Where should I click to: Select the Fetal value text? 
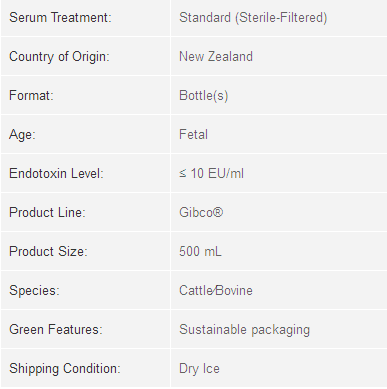(193, 134)
